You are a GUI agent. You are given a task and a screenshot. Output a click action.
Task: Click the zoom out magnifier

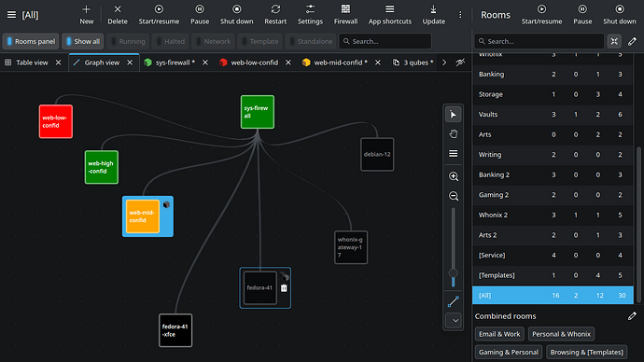coord(454,196)
